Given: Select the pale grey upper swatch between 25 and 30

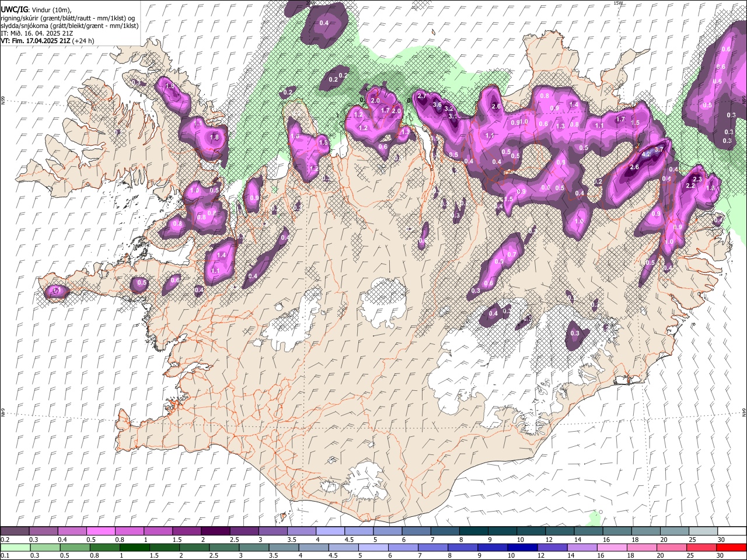Looking at the screenshot, I should 704,531.
